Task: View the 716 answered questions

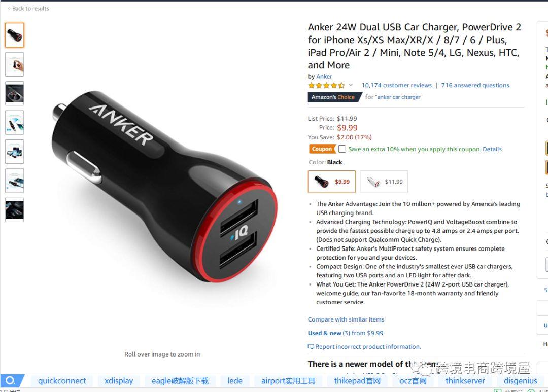Action: tap(475, 85)
